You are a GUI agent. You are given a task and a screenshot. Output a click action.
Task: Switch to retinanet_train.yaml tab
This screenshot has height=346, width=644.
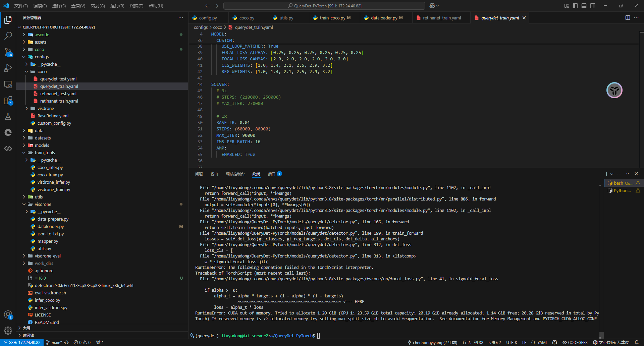click(x=442, y=18)
